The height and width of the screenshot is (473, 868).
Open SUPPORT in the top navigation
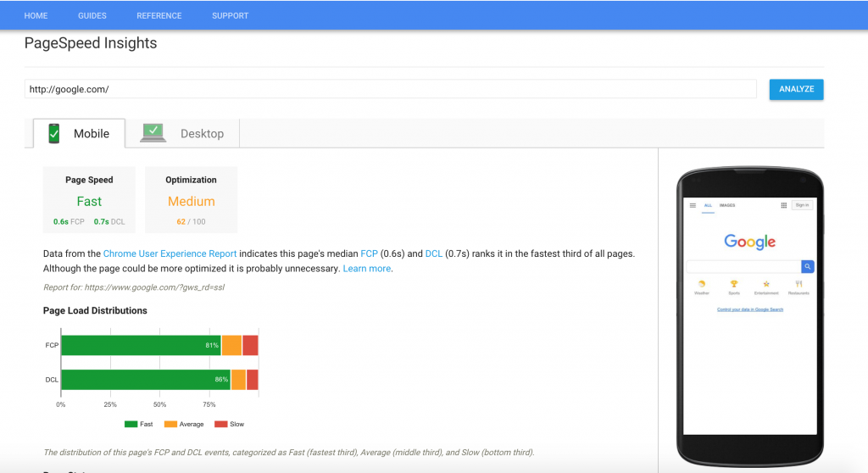[230, 15]
